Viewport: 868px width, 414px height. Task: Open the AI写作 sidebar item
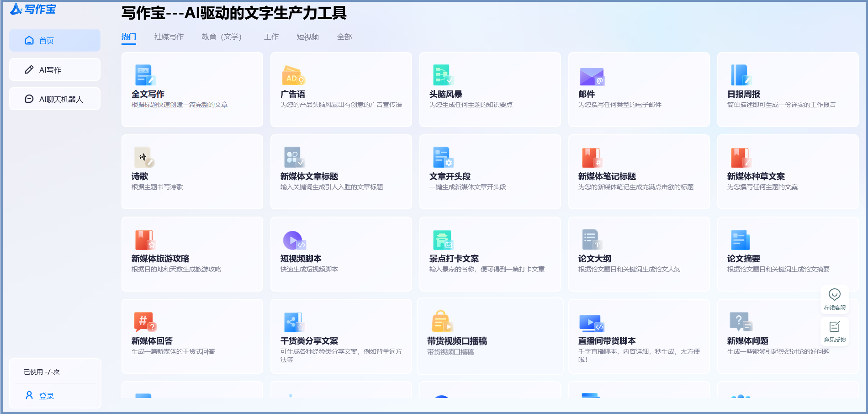(x=55, y=69)
